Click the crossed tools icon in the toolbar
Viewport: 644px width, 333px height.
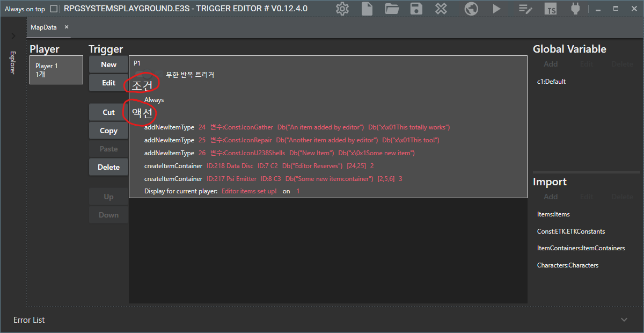click(x=441, y=9)
